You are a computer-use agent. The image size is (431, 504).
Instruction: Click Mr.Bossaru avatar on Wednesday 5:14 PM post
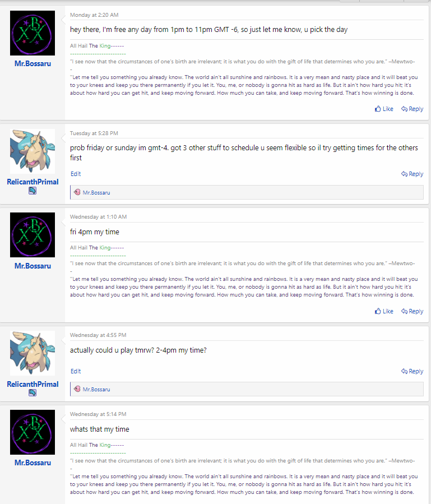point(33,432)
